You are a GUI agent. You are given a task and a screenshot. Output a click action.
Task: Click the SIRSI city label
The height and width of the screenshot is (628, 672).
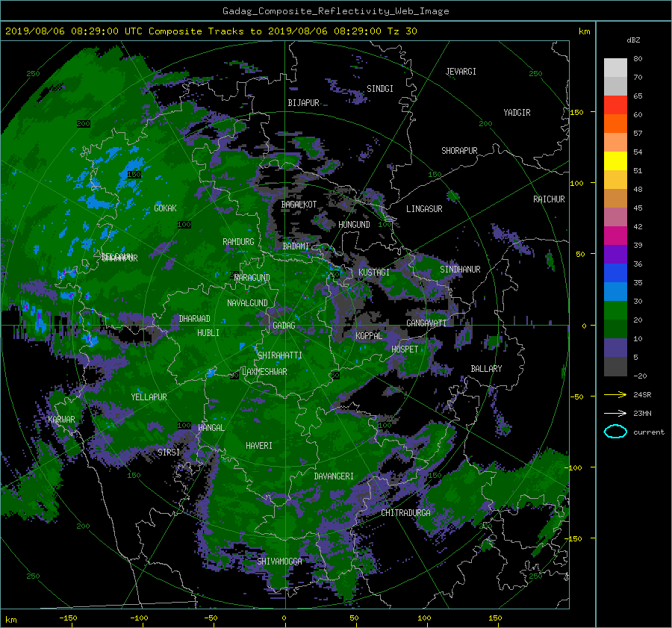click(169, 453)
